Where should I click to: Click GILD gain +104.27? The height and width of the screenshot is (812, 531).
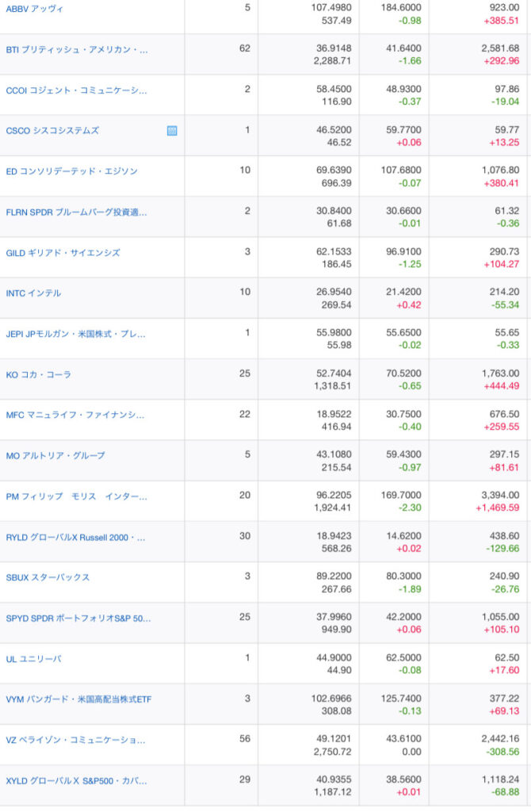pyautogui.click(x=501, y=264)
